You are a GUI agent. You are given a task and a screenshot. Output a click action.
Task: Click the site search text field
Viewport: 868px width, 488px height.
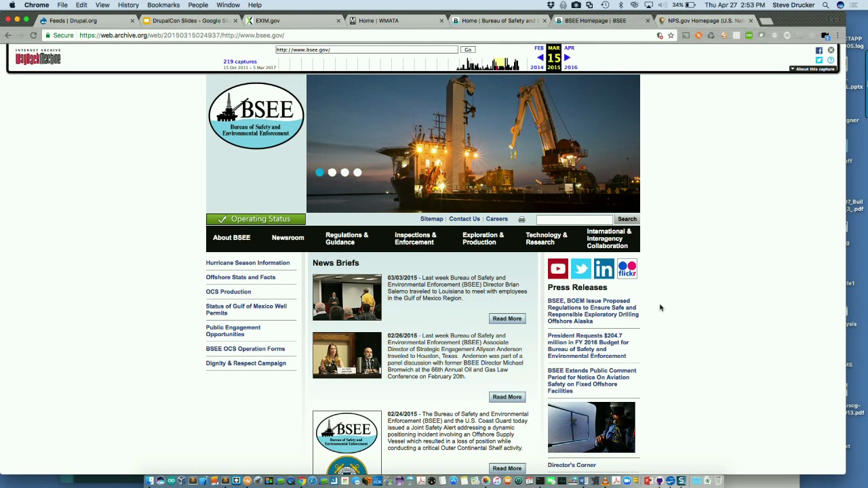click(x=574, y=219)
